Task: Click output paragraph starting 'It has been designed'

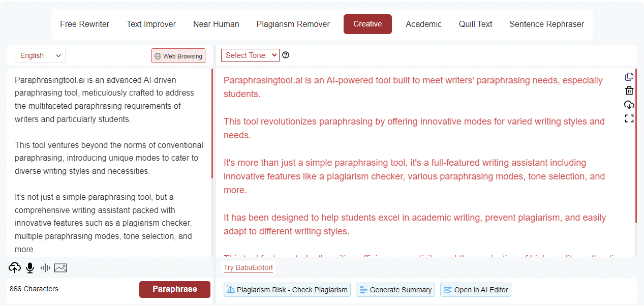Action: pyautogui.click(x=415, y=224)
